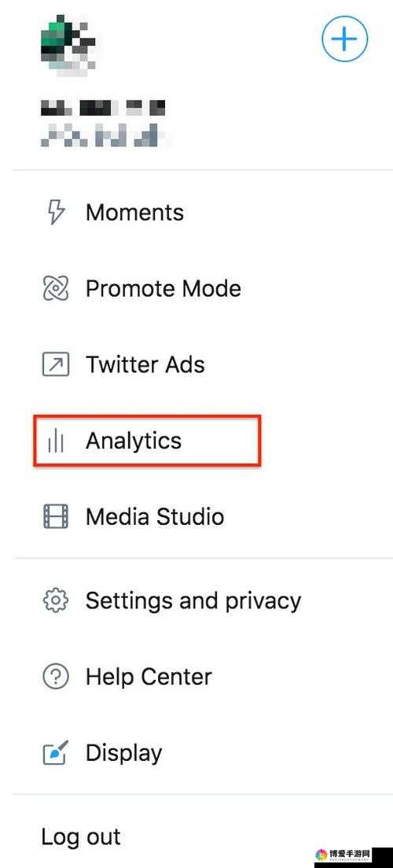393x868 pixels.
Task: Click the Help Center question mark icon
Action: [x=56, y=677]
